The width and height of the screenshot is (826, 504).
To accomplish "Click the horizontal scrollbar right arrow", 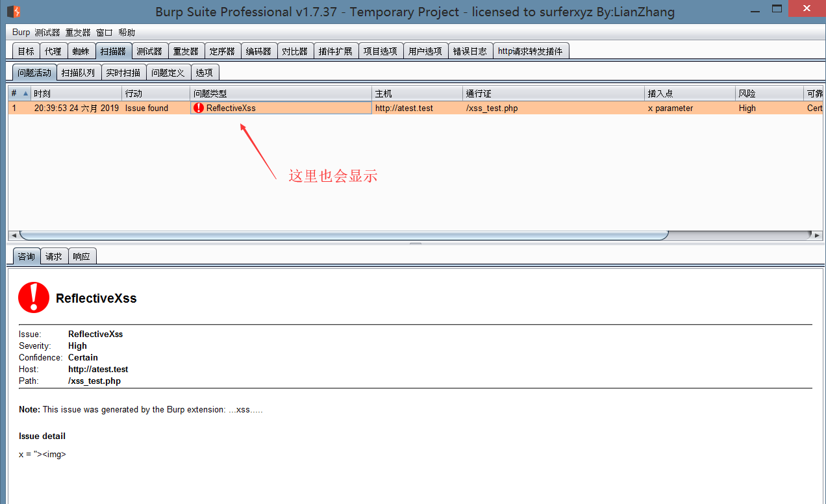I will [818, 235].
